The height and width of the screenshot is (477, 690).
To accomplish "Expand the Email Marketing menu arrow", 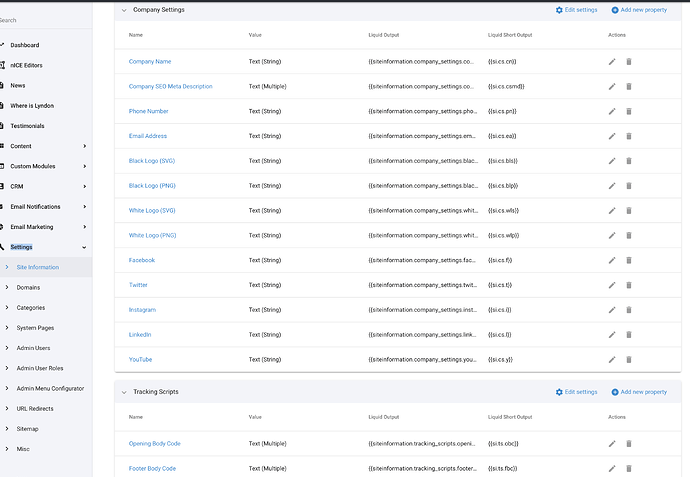I will (x=84, y=227).
